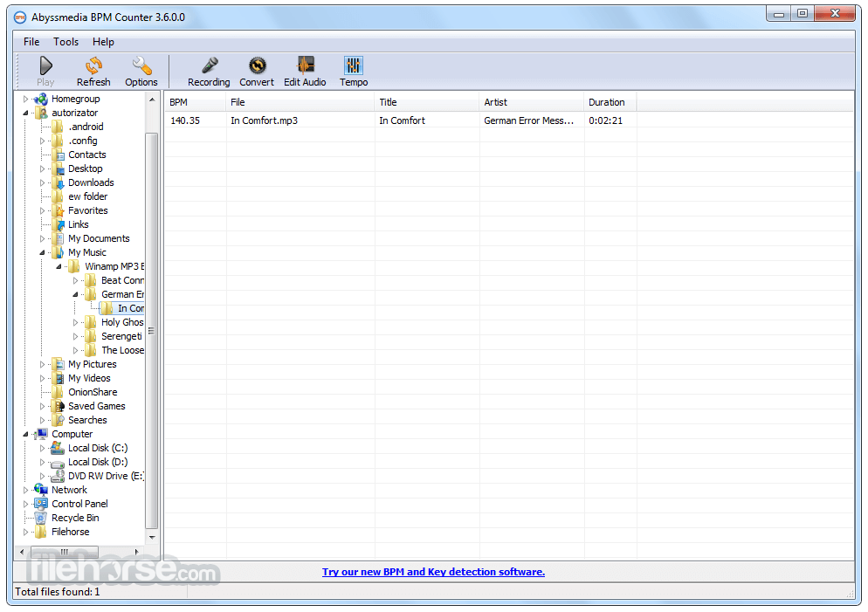868x612 pixels.
Task: Open Options with the wrench icon
Action: [141, 65]
